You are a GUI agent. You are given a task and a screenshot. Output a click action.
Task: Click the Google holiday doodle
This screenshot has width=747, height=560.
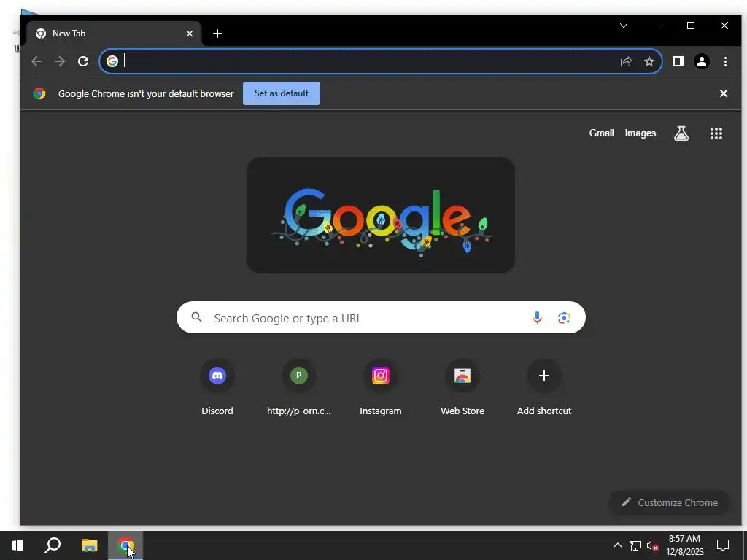[x=381, y=215]
